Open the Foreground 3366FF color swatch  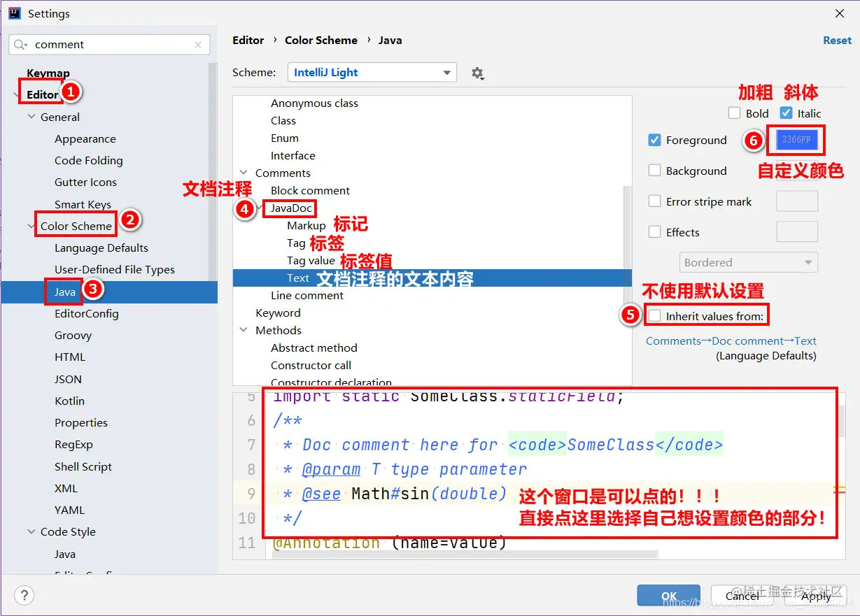(x=796, y=140)
